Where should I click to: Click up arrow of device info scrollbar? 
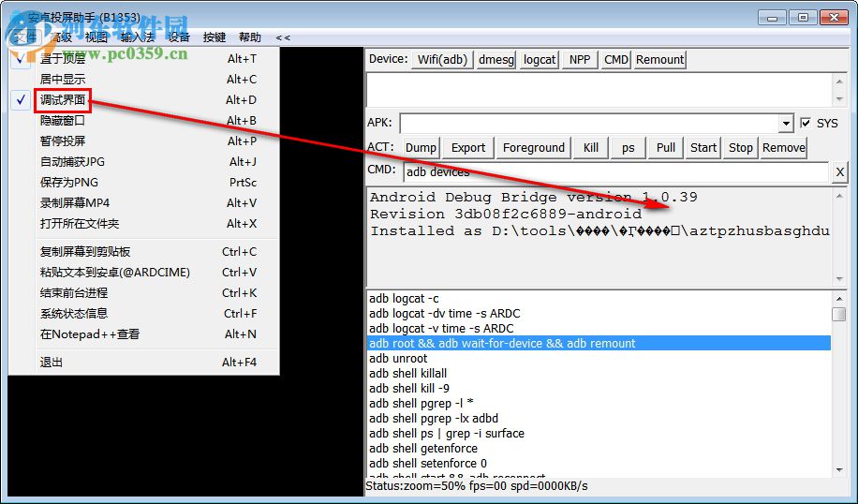coord(839,81)
